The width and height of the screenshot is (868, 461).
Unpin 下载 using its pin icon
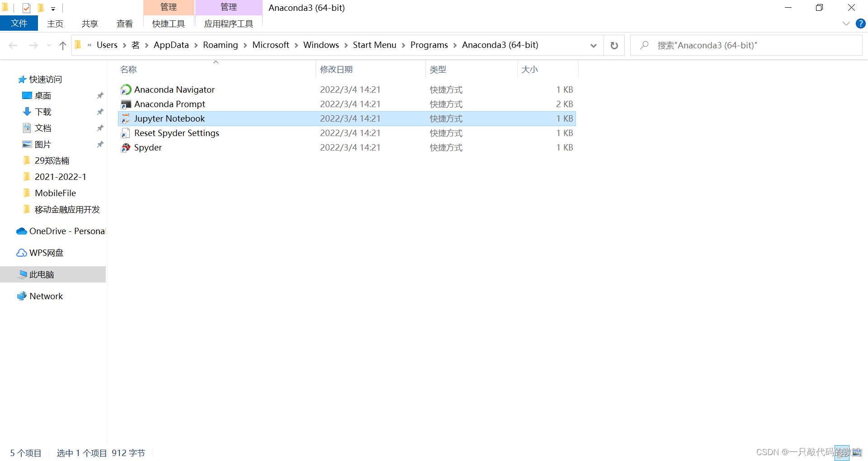coord(100,112)
